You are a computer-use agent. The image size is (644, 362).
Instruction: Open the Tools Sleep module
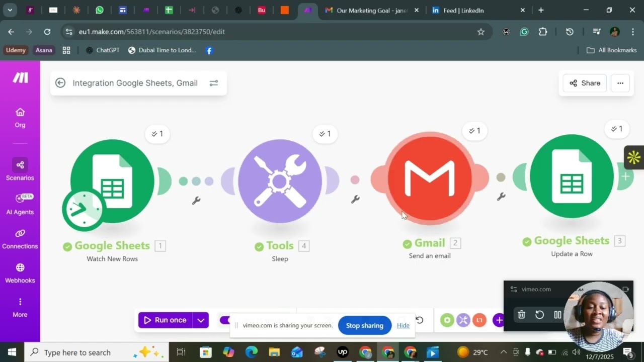tap(280, 181)
